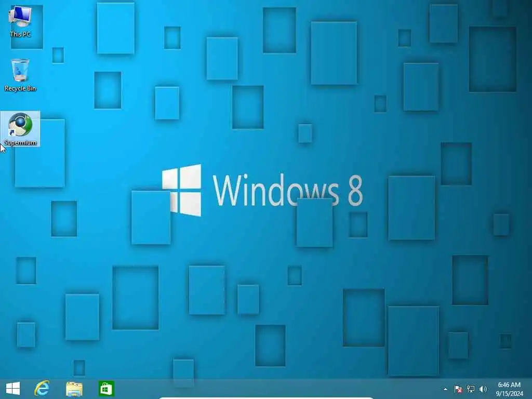Open the Windows Start button

click(13, 389)
